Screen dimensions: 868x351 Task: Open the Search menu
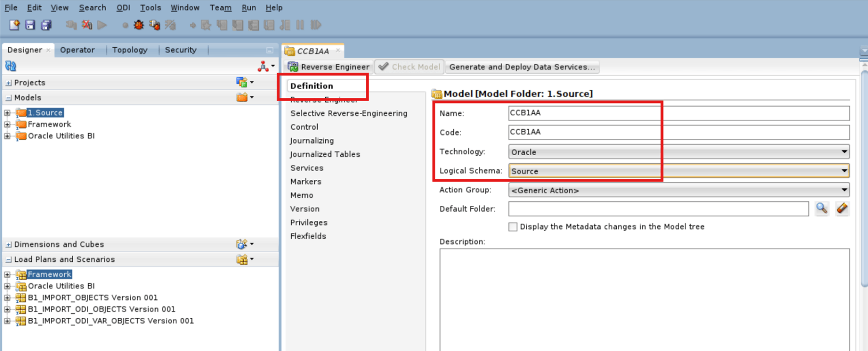[x=92, y=8]
